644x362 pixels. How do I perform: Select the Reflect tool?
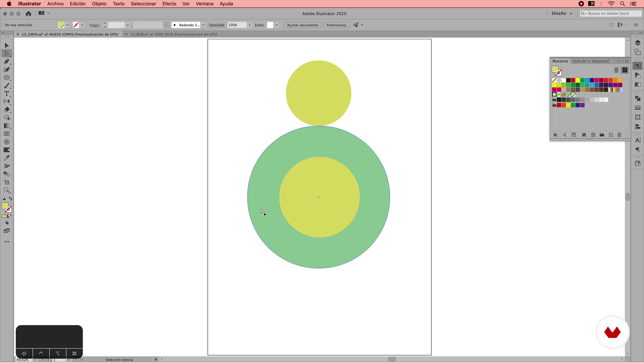[x=7, y=101]
